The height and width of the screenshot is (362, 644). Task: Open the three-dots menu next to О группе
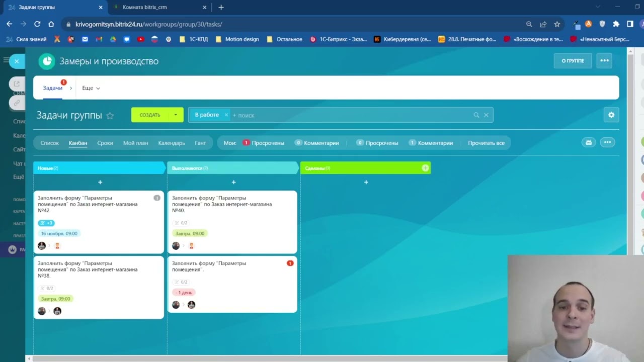coord(604,60)
